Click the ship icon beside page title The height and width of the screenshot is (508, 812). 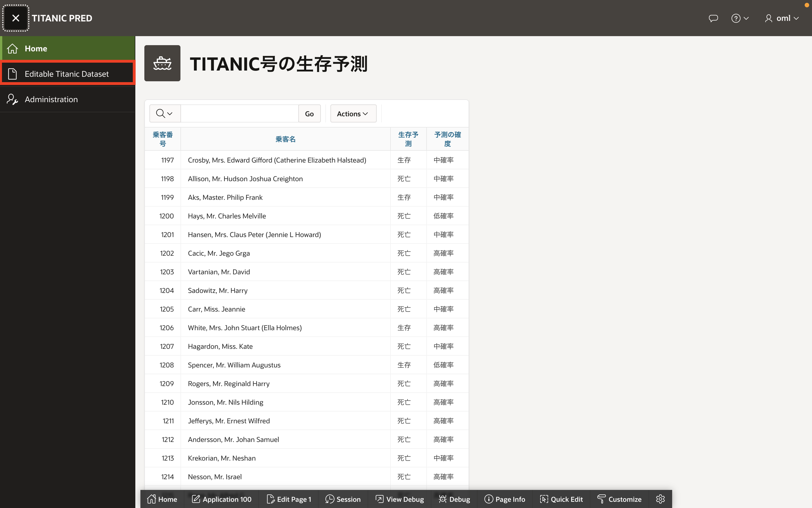pyautogui.click(x=162, y=63)
